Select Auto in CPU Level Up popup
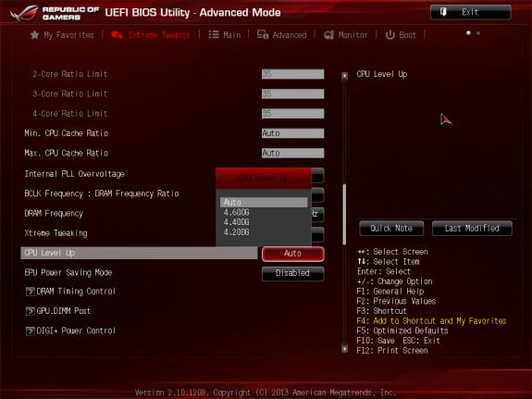The width and height of the screenshot is (532, 399). 264,203
